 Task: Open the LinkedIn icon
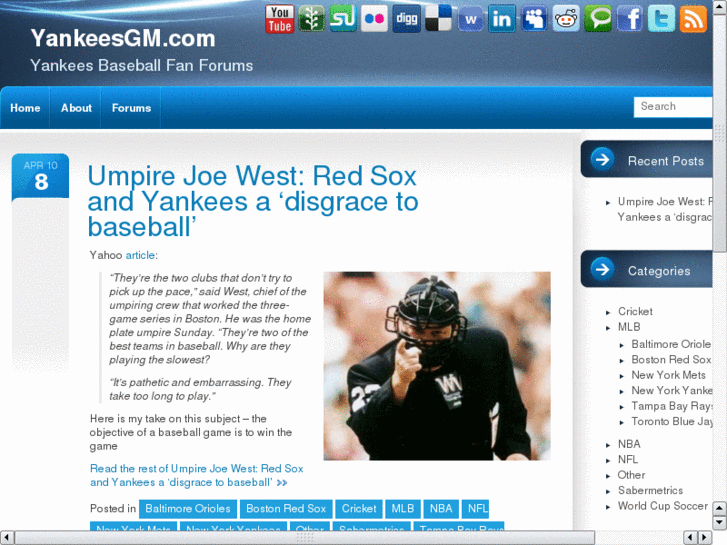[502, 19]
